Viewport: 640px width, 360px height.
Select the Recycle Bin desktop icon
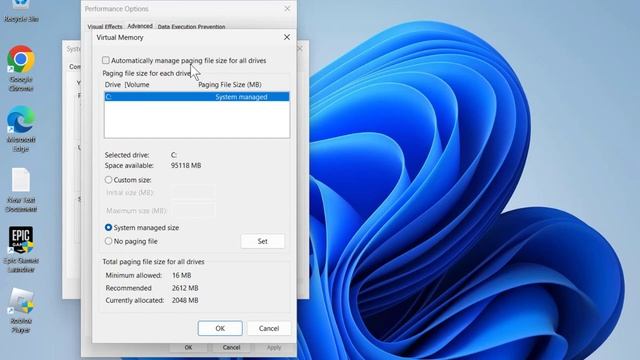tap(21, 11)
